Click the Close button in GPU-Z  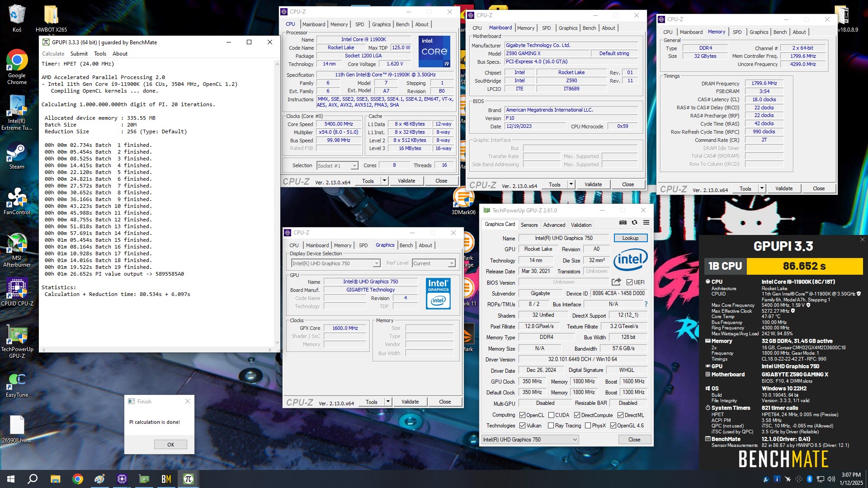tap(634, 440)
